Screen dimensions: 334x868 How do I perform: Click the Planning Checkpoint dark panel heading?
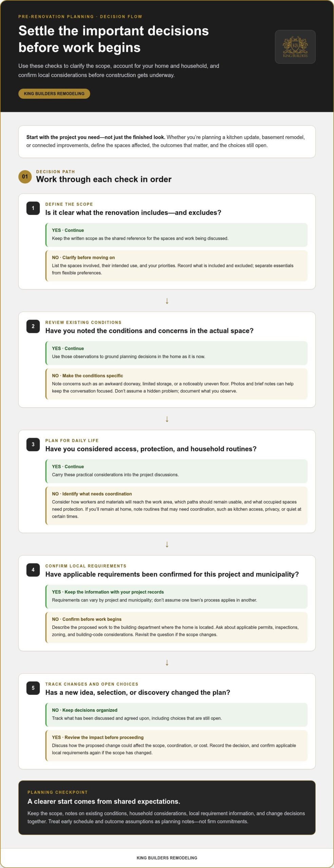(x=104, y=802)
